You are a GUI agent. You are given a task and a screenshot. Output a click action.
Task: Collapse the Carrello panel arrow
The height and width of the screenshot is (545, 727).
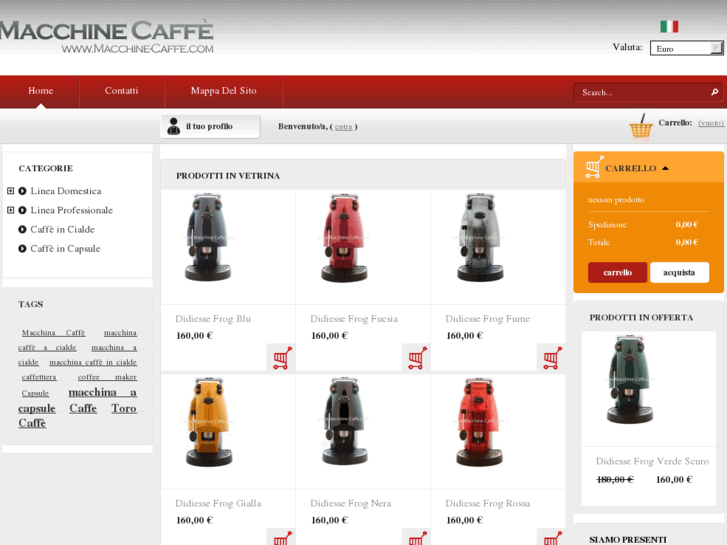(665, 168)
